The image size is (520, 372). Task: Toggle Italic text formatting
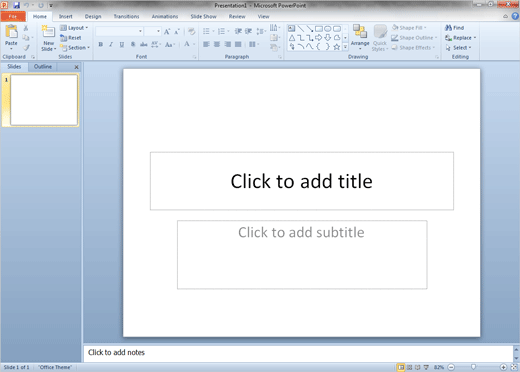click(111, 44)
